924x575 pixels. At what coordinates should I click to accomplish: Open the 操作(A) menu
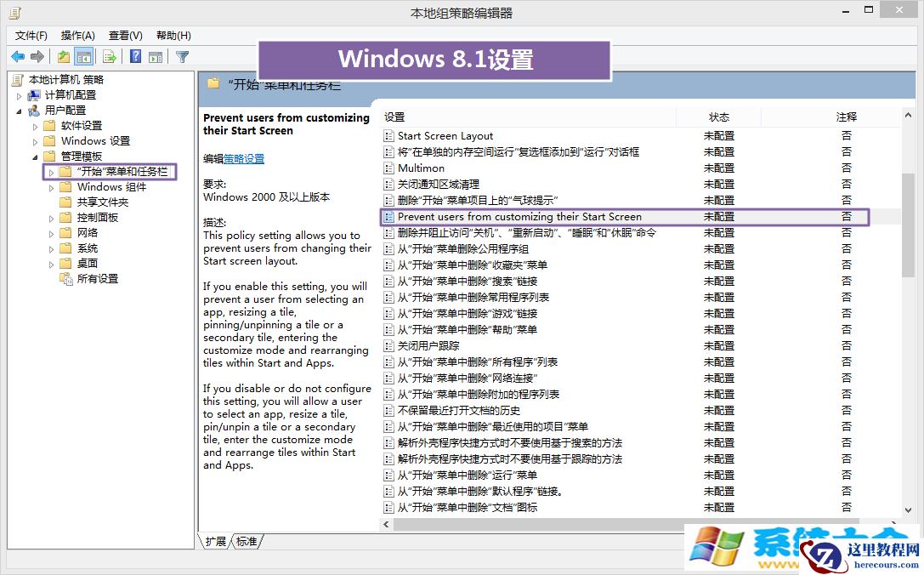77,35
